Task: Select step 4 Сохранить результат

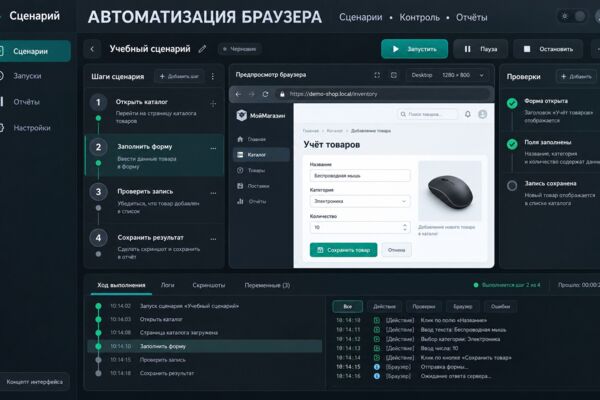Action: [154, 246]
